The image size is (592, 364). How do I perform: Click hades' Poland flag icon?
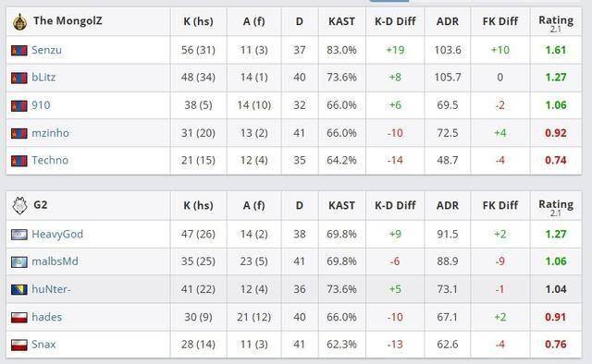pos(19,317)
